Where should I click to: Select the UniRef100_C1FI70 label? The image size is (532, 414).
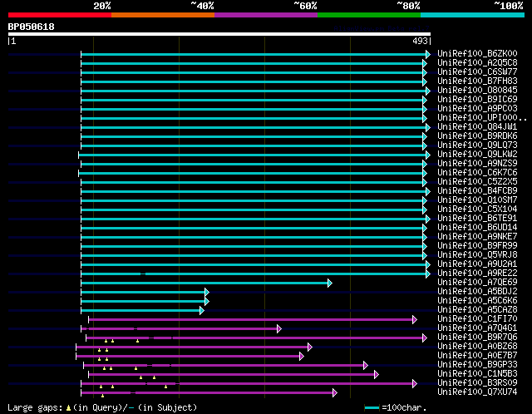pos(477,319)
